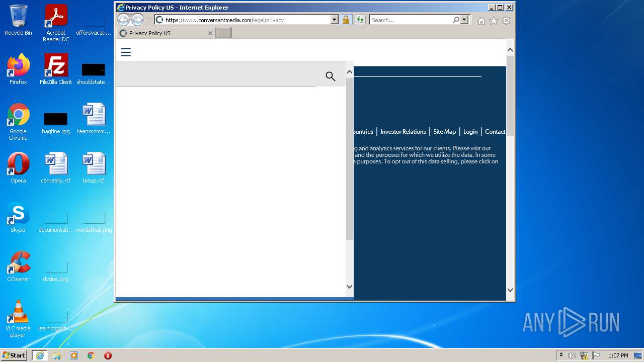Open the IE Tools gear icon
Image resolution: width=644 pixels, height=362 pixels.
pyautogui.click(x=506, y=21)
